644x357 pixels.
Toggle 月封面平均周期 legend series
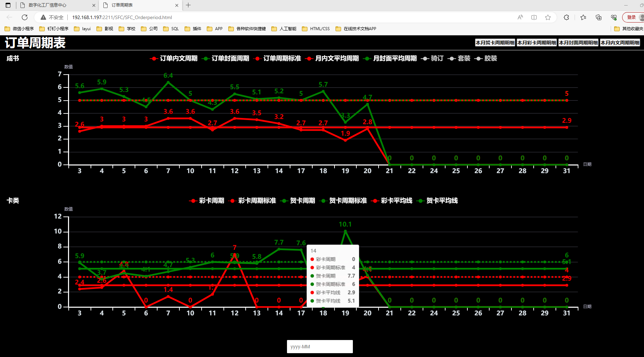(x=390, y=58)
